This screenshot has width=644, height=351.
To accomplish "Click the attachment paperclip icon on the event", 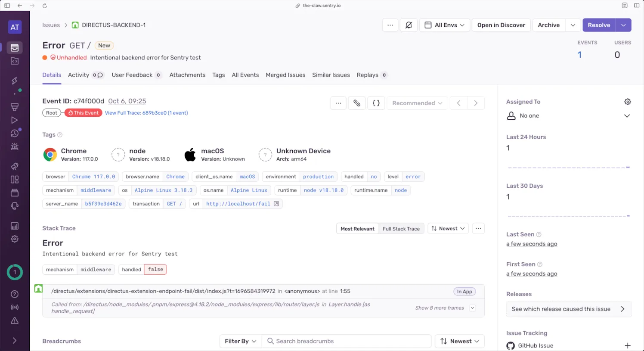I will coord(357,103).
